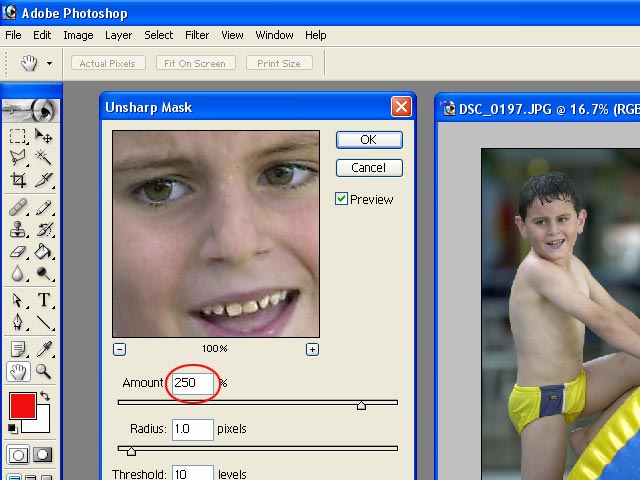Image resolution: width=640 pixels, height=480 pixels.
Task: Select the Blur tool
Action: pos(18,273)
